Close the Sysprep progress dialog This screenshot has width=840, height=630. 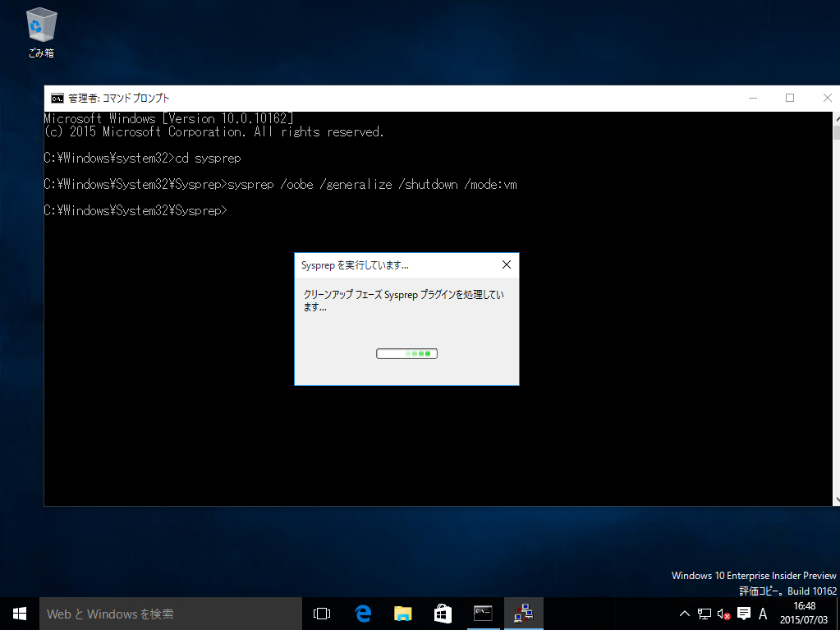click(x=507, y=264)
